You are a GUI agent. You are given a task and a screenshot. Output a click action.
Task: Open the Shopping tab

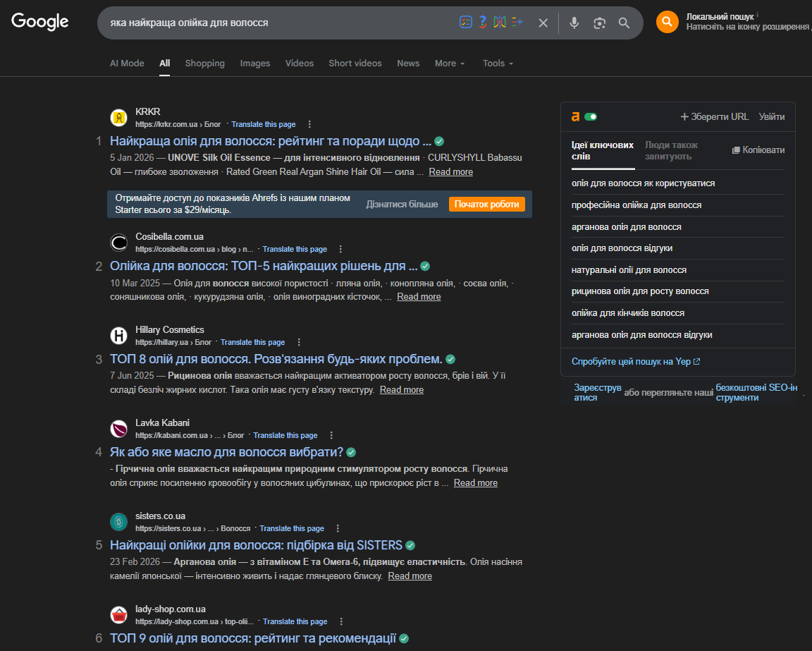(205, 63)
